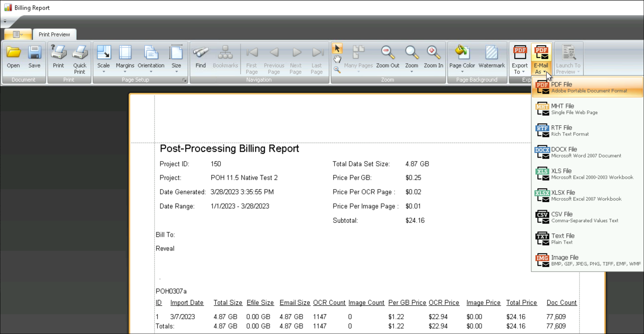Open Page Setup dialog launcher
Viewport: 644px width, 334px height.
(184, 80)
